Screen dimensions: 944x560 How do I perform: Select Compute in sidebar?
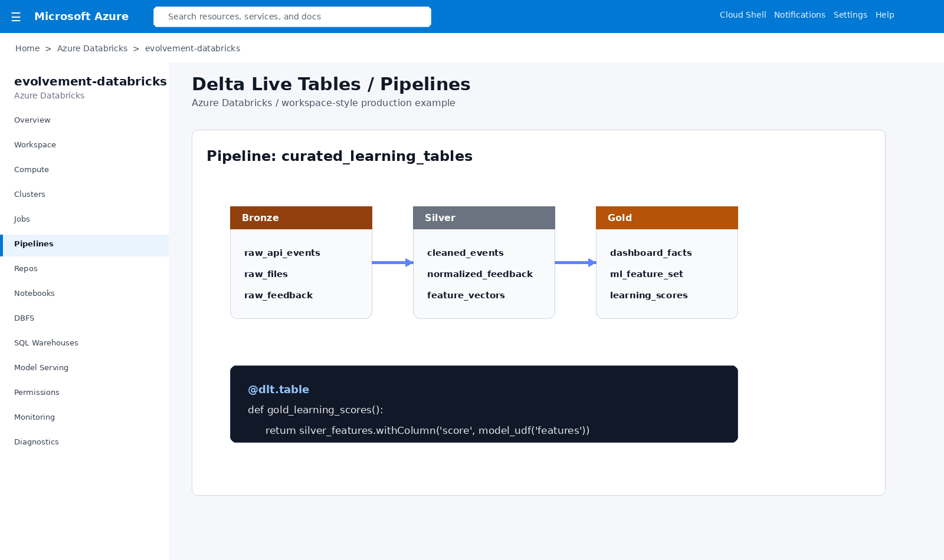[x=84, y=169]
